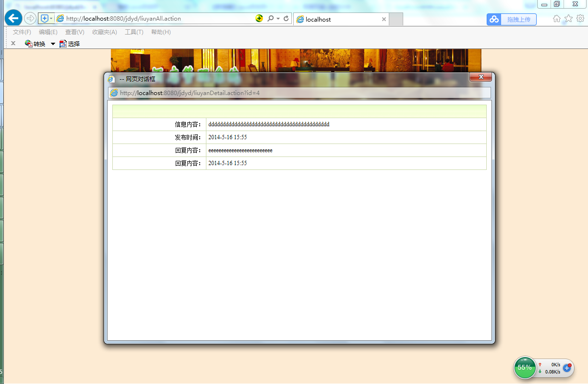Click the address bar URL liuyanAll.action

pyautogui.click(x=123, y=19)
